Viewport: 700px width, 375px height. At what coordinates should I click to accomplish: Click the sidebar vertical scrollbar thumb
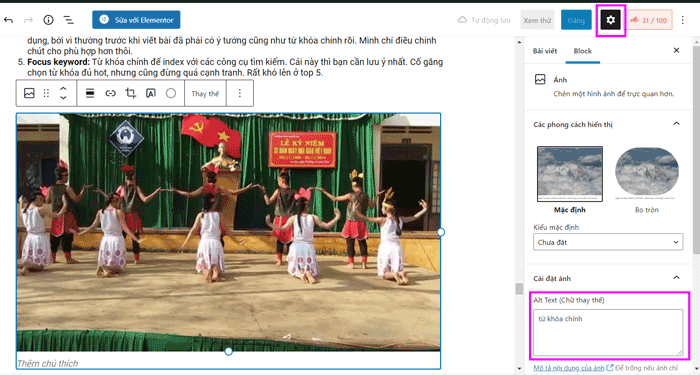[x=696, y=150]
